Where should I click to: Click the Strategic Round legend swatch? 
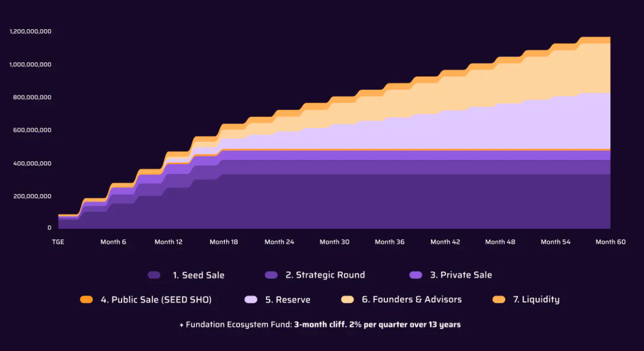coord(271,275)
